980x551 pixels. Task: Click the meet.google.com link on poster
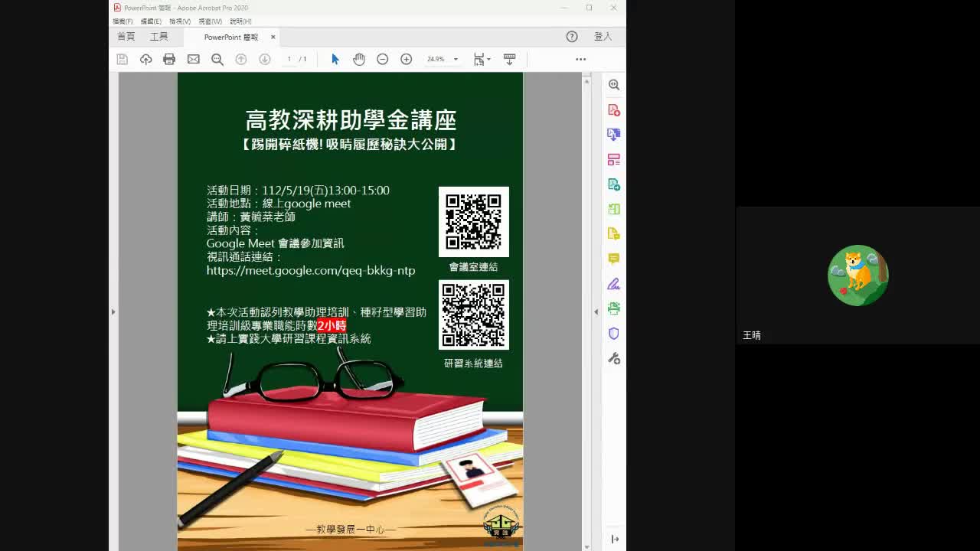pyautogui.click(x=311, y=270)
